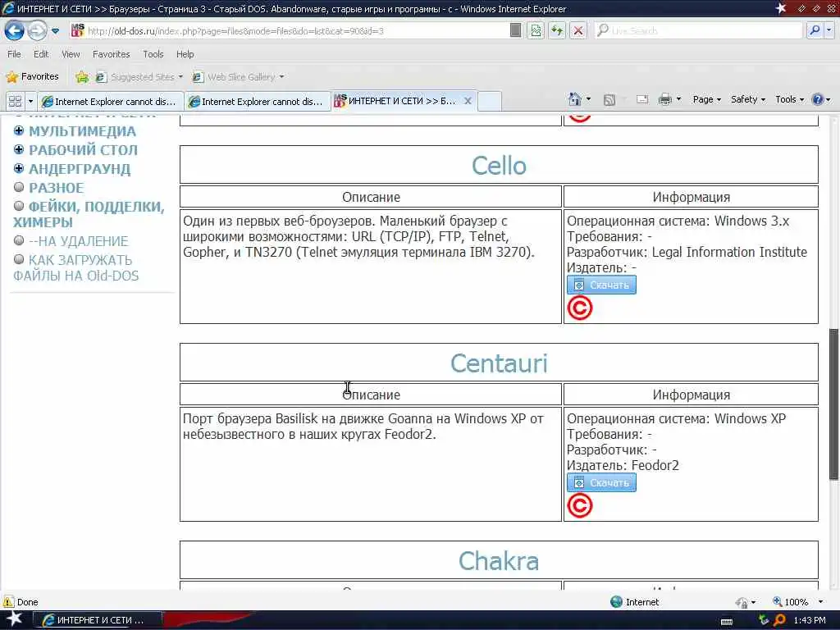Click the copyright icon under Cello
This screenshot has height=630, width=840.
[580, 308]
